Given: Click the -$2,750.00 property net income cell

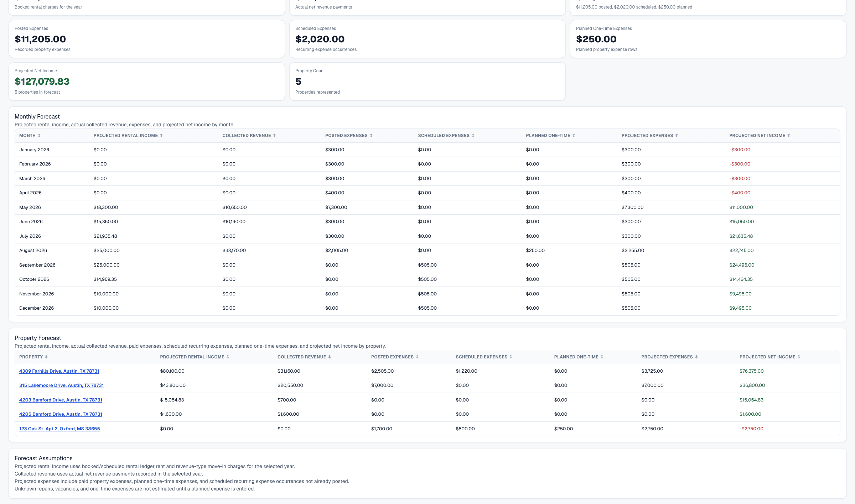Looking at the screenshot, I should click(751, 429).
